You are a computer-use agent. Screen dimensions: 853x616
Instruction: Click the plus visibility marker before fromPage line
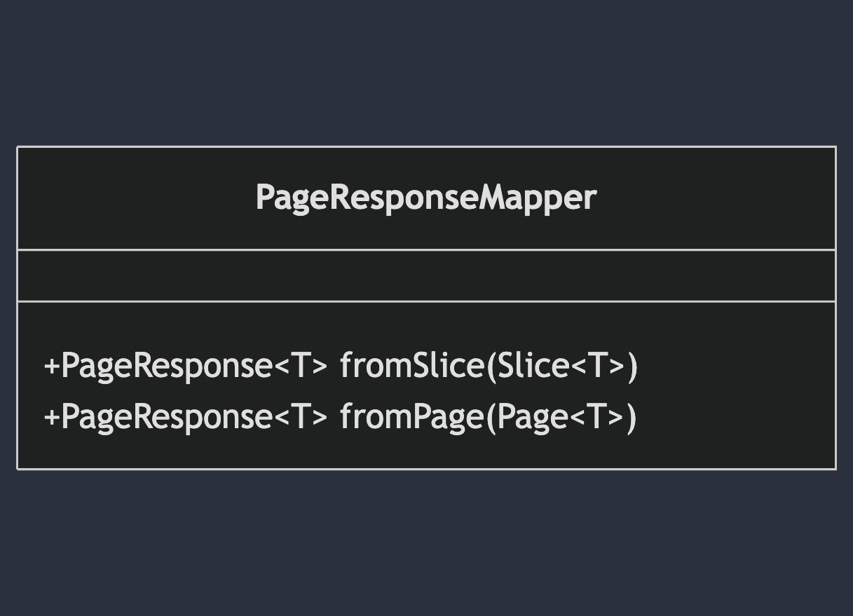[52, 417]
